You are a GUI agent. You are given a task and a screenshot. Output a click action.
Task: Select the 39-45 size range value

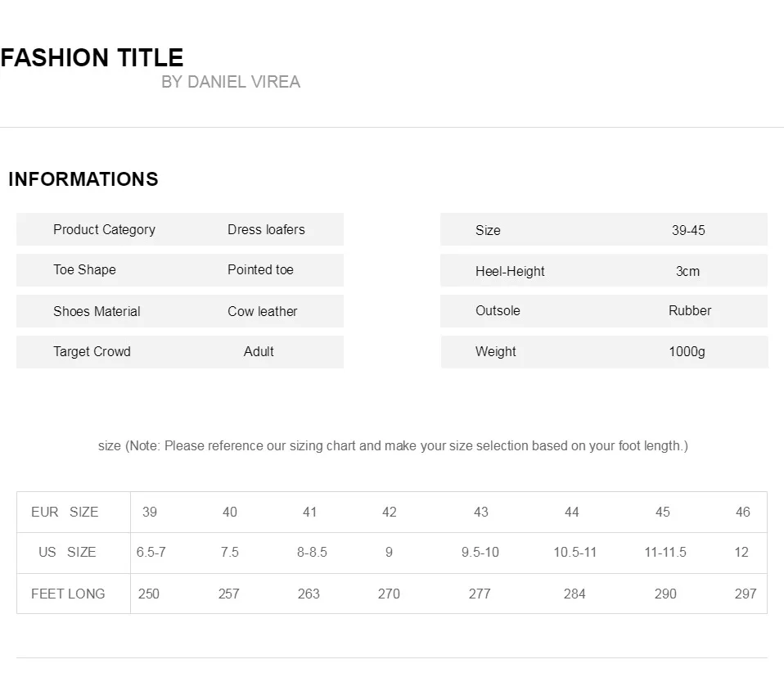pos(688,230)
